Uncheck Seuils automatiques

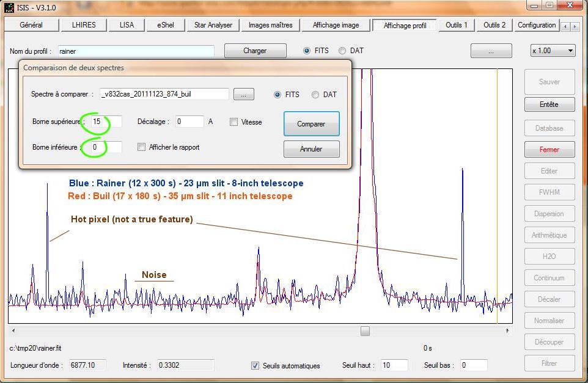tap(255, 366)
